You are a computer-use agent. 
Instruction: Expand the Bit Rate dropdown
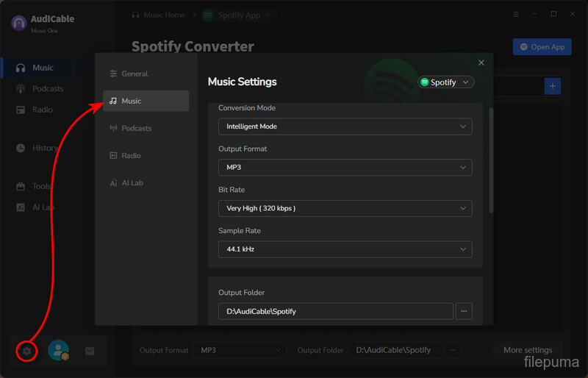[345, 208]
